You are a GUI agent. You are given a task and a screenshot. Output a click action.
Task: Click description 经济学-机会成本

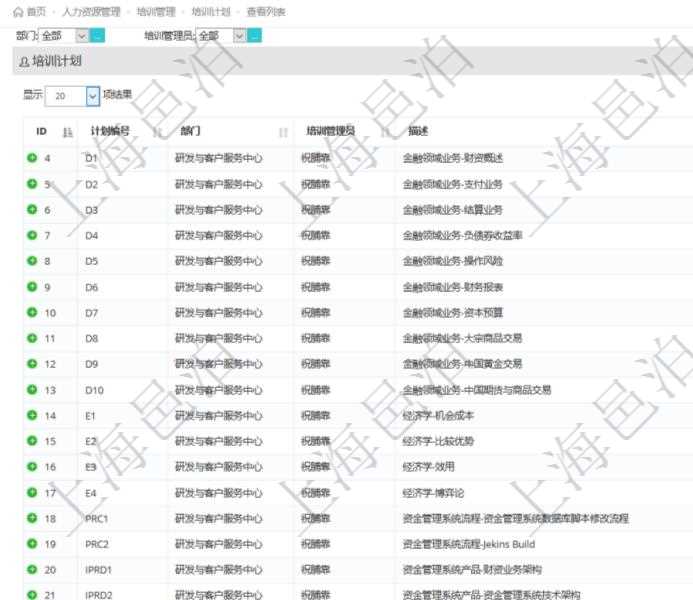(x=438, y=416)
